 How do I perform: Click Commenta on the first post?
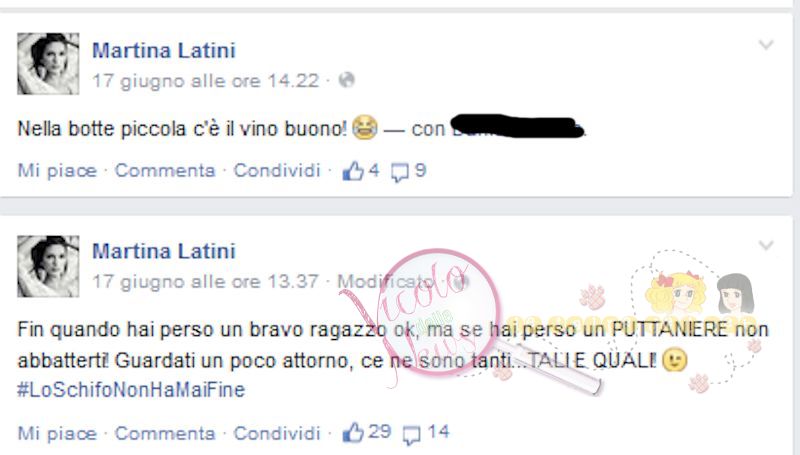[165, 170]
